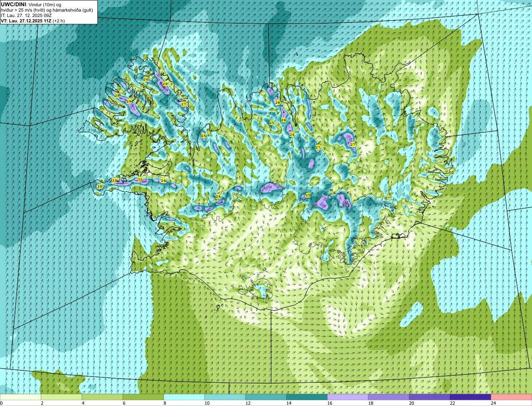Click the 28 gust label beside the 33 label

coord(100,187)
